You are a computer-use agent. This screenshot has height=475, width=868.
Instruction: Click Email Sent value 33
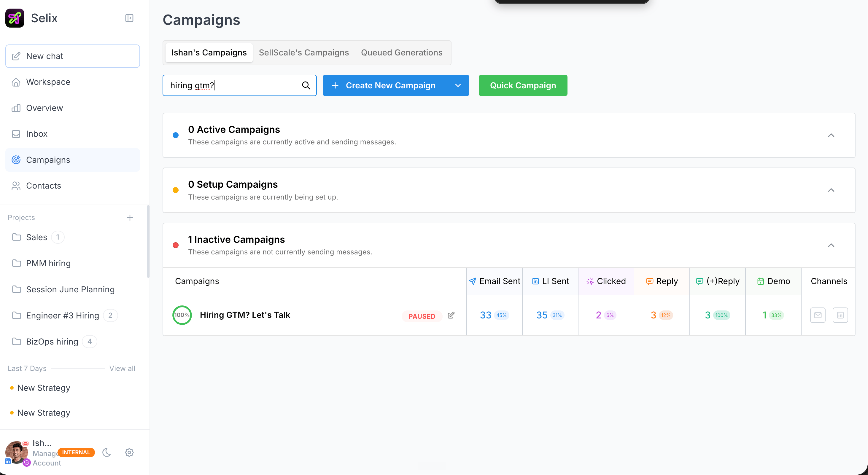coord(486,315)
